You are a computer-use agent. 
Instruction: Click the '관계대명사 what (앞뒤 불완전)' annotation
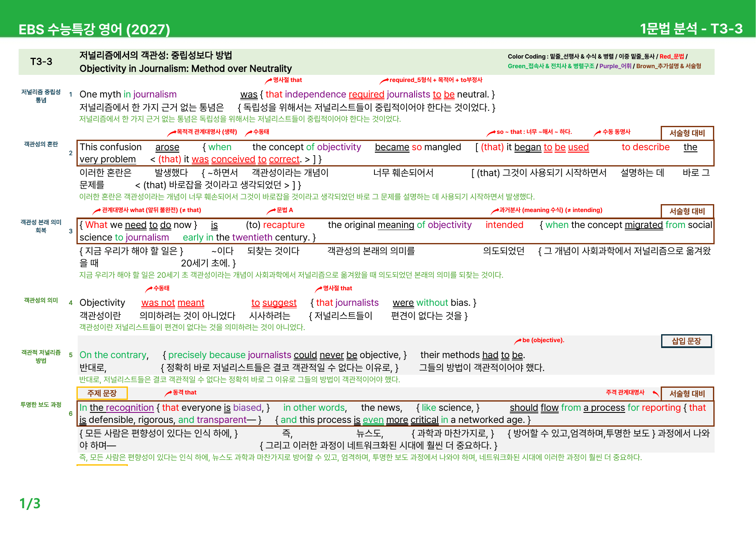(x=151, y=210)
